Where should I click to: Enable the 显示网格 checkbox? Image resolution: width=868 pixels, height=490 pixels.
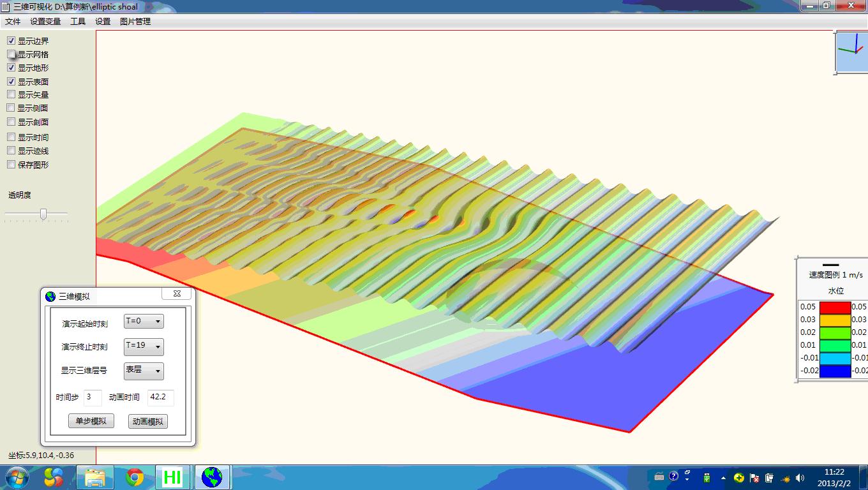click(11, 54)
